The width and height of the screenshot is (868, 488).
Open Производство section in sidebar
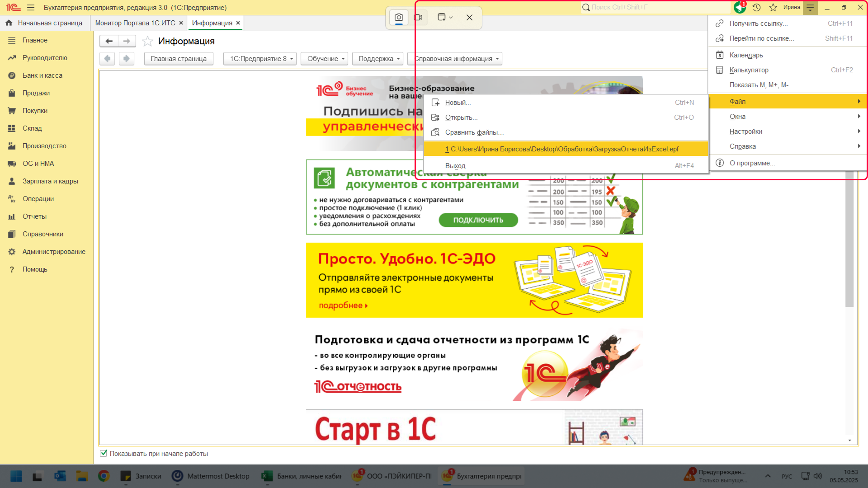(47, 146)
